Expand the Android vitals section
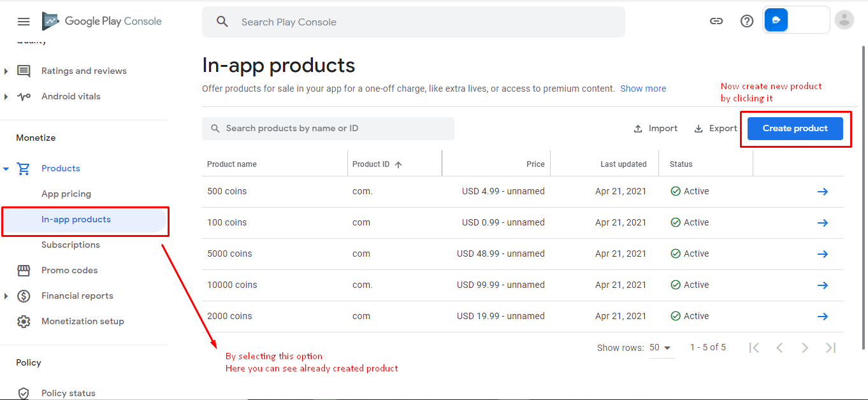The image size is (868, 400). click(x=6, y=97)
